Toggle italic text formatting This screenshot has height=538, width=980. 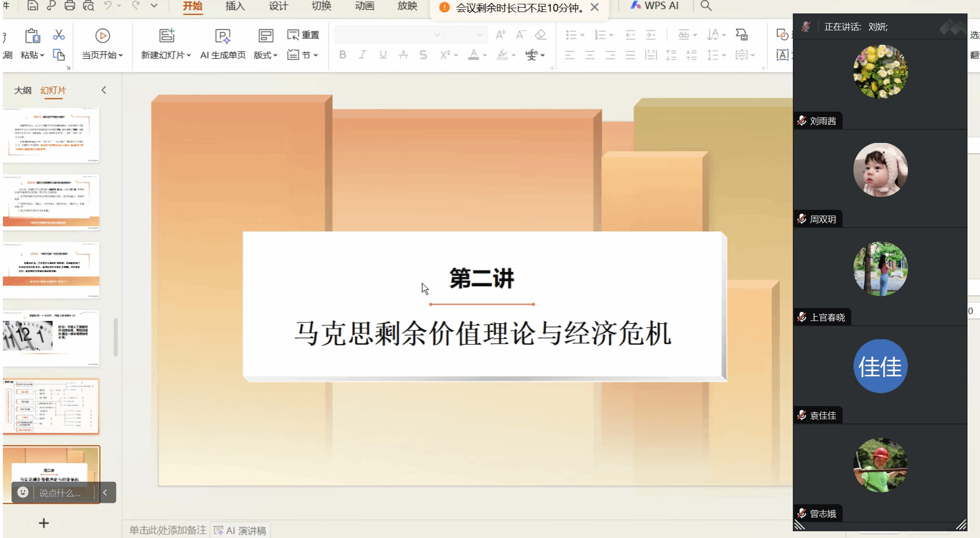[x=362, y=55]
